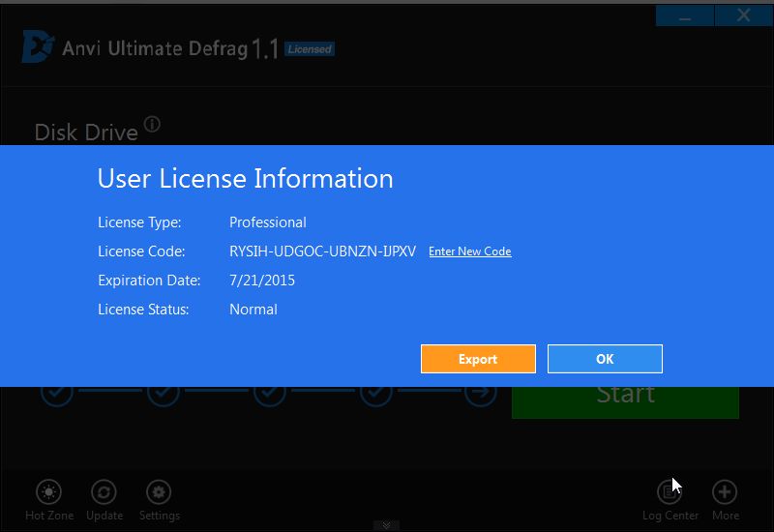Viewport: 774px width, 532px height.
Task: Open the Hot Zone icon
Action: [x=49, y=492]
